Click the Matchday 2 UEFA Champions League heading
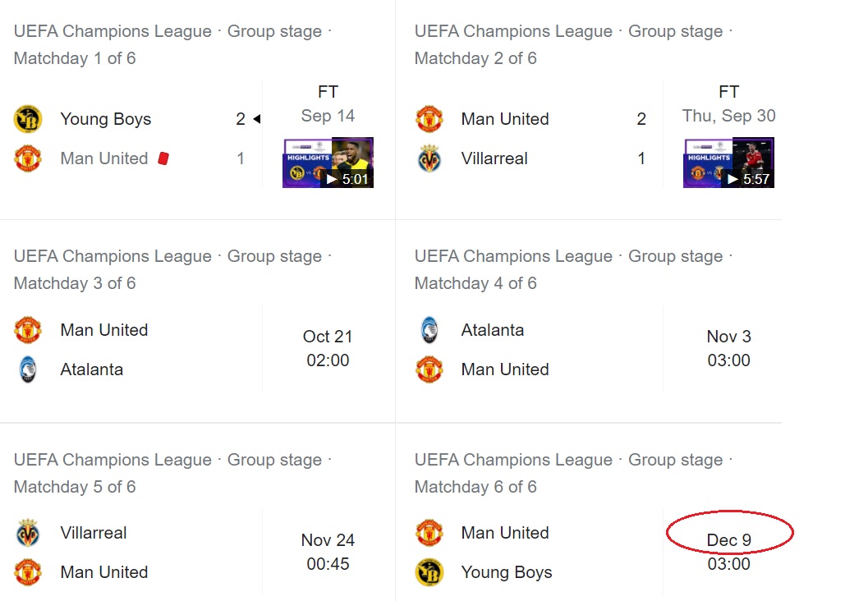This screenshot has height=601, width=868. click(x=513, y=31)
